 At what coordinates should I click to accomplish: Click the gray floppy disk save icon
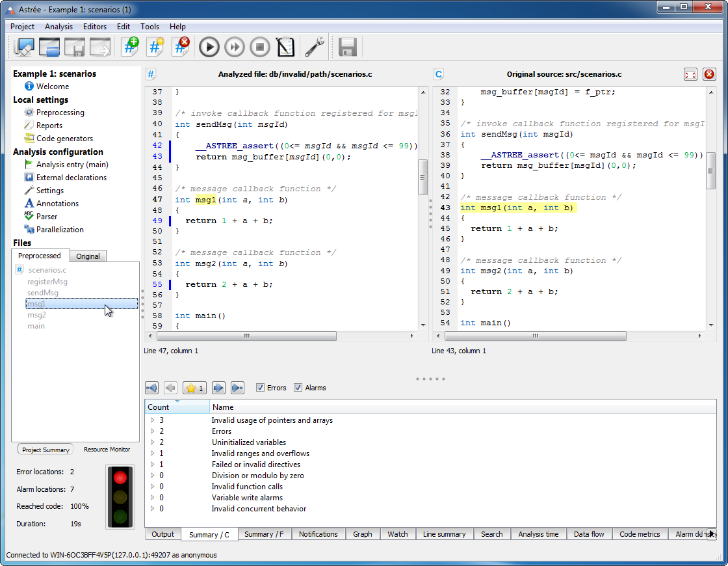pyautogui.click(x=347, y=47)
